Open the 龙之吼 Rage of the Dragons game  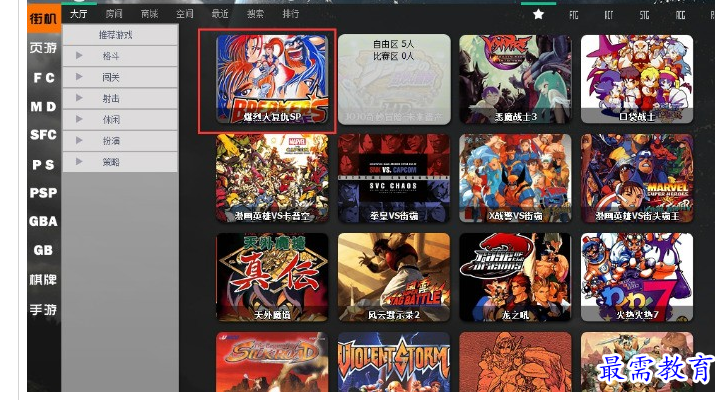click(x=515, y=277)
